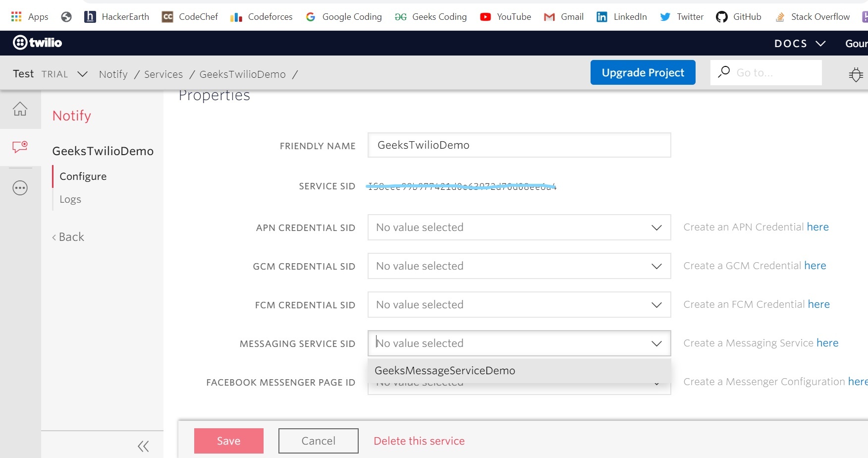Click GeeksTwilioDemo in the breadcrumb
The width and height of the screenshot is (868, 458).
point(243,74)
